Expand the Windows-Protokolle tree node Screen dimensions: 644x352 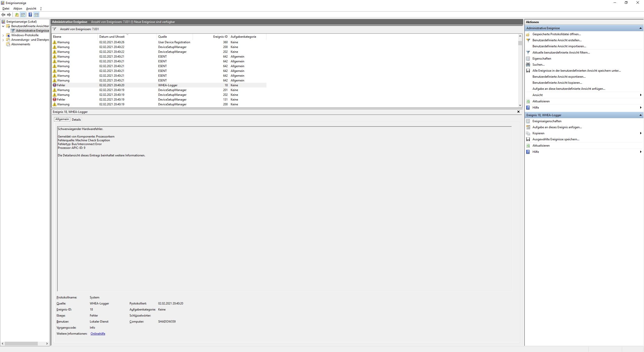(x=3, y=35)
